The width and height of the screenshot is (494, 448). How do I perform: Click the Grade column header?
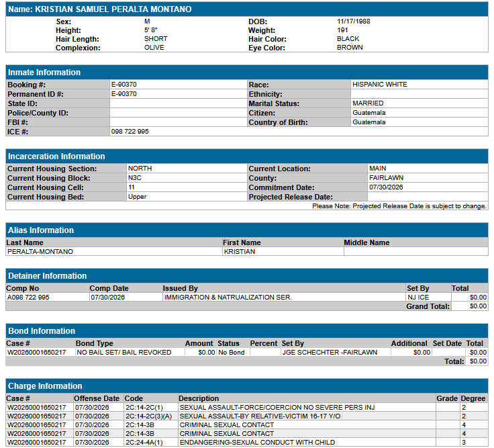click(447, 398)
